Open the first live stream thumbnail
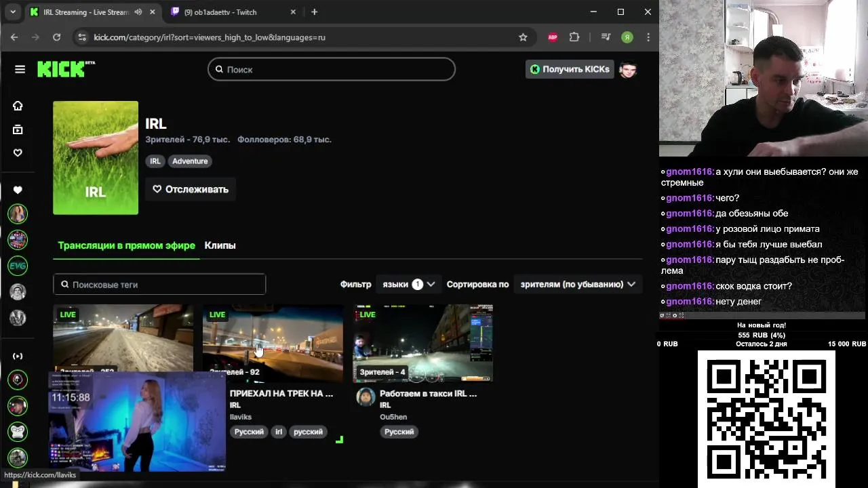Viewport: 868px width, 488px height. [x=123, y=338]
